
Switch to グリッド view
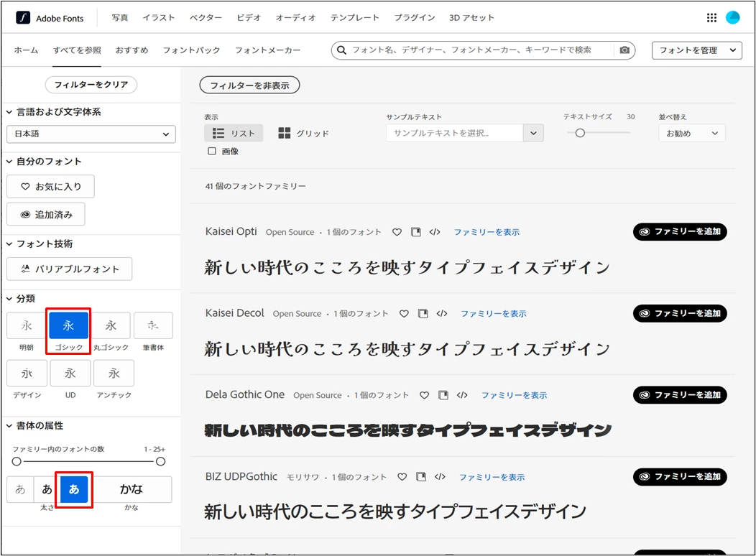(x=304, y=134)
